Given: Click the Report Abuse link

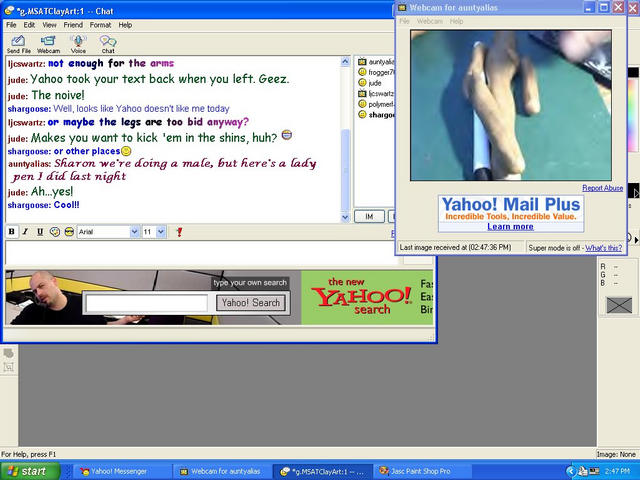Looking at the screenshot, I should pos(602,188).
